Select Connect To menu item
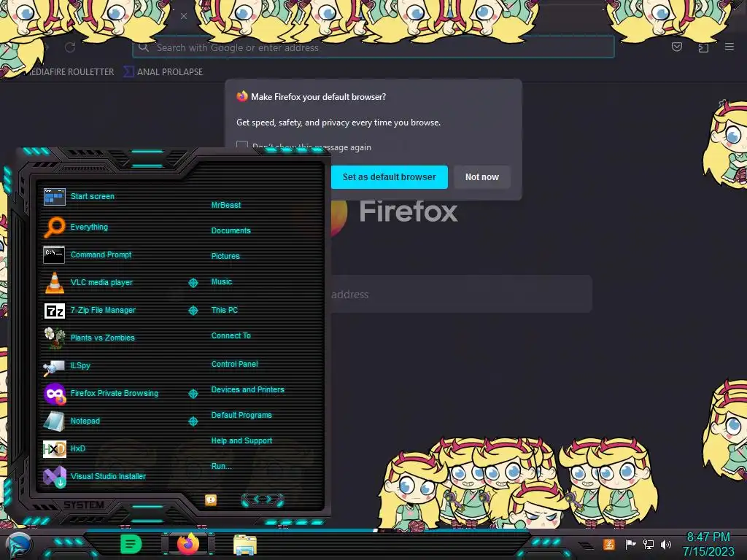This screenshot has height=560, width=747. (231, 335)
